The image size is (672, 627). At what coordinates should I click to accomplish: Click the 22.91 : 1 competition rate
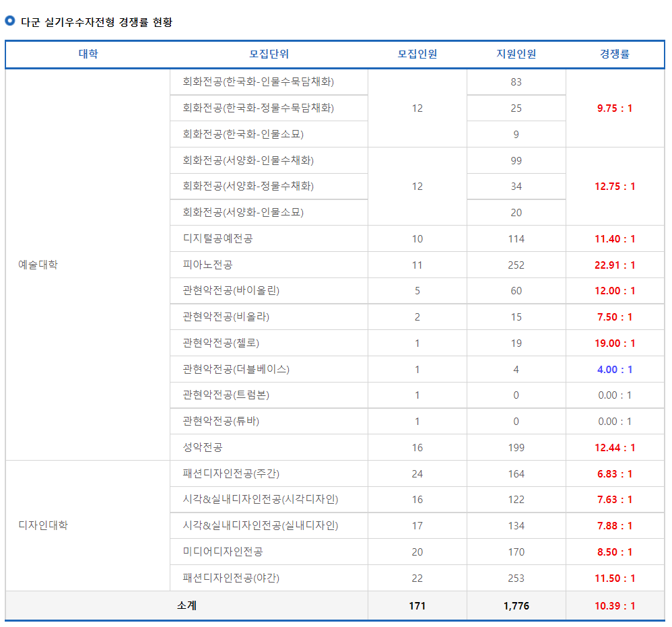coord(613,265)
